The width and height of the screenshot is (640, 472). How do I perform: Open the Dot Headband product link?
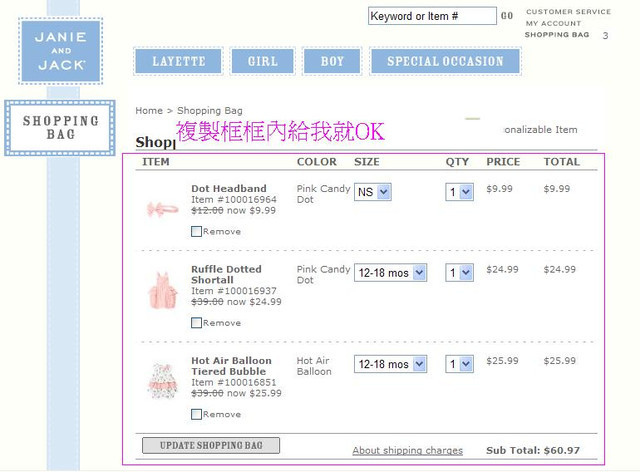tap(229, 189)
